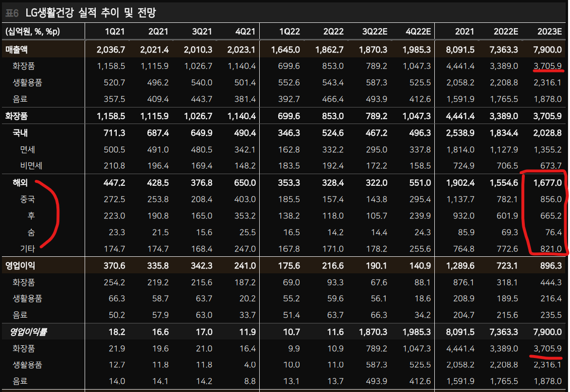570x392 pixels.
Task: Select the 기타 row label
Action: [x=27, y=249]
